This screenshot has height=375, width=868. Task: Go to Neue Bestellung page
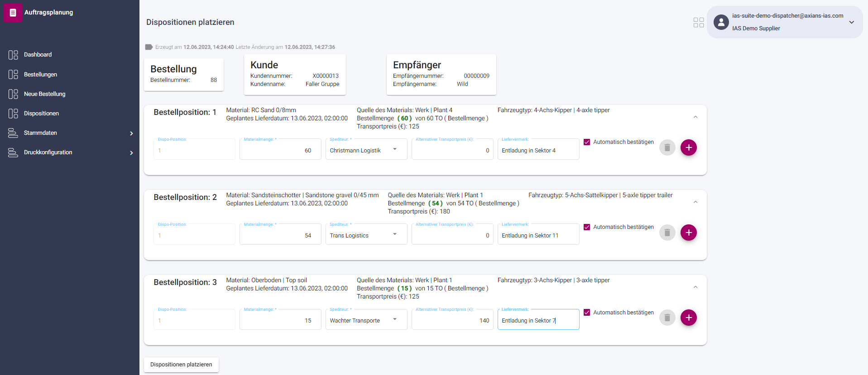pyautogui.click(x=44, y=94)
